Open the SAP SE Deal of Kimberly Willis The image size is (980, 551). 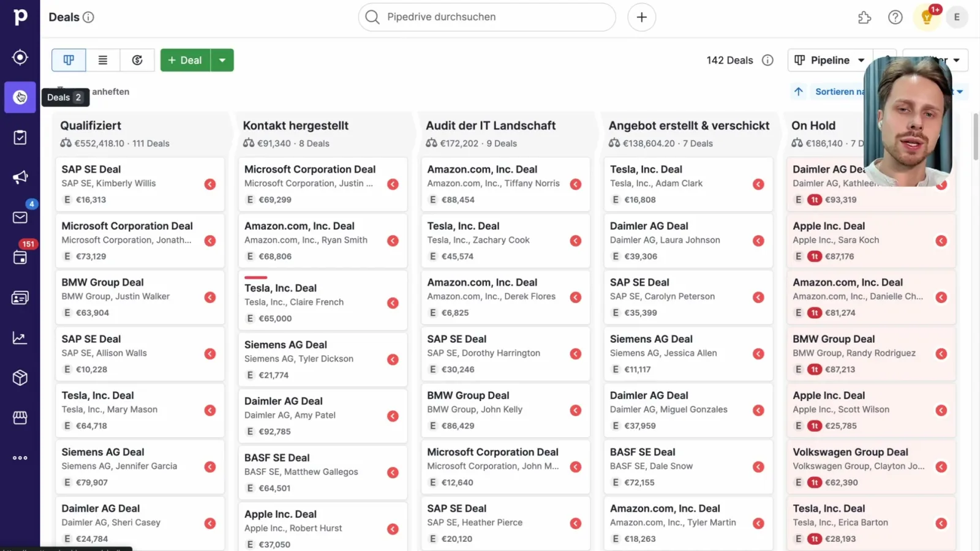click(140, 184)
